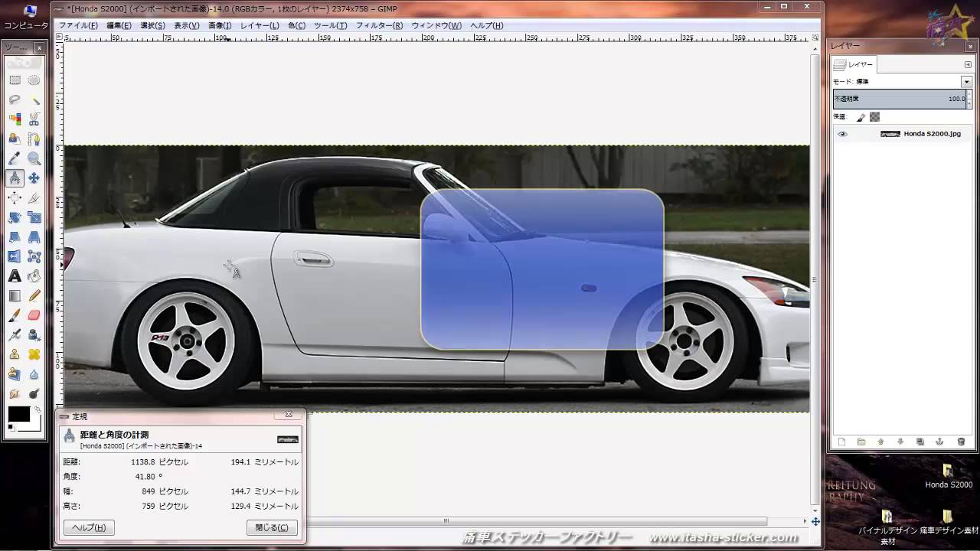Toggle lock pixels brush icon in Layers
The height and width of the screenshot is (551, 980).
point(861,117)
